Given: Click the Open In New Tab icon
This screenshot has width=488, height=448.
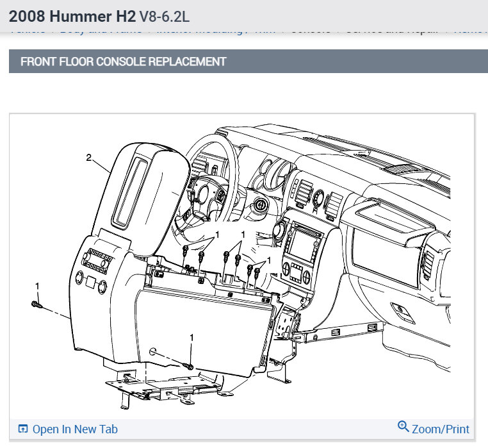Looking at the screenshot, I should coord(23,429).
